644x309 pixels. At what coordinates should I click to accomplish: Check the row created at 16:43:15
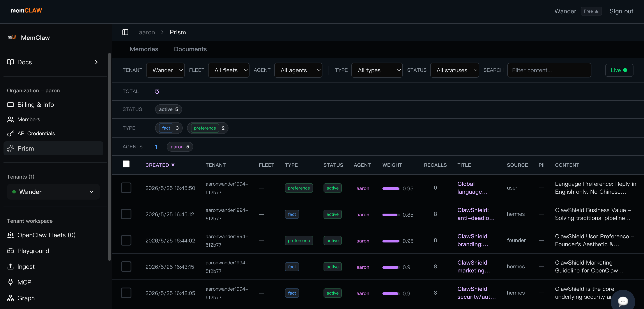click(126, 267)
